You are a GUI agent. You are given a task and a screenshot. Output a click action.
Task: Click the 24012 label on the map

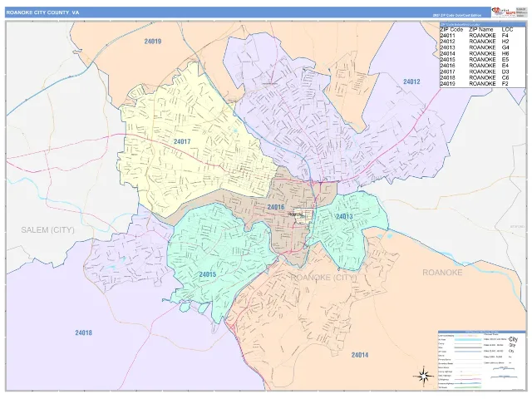[411, 81]
